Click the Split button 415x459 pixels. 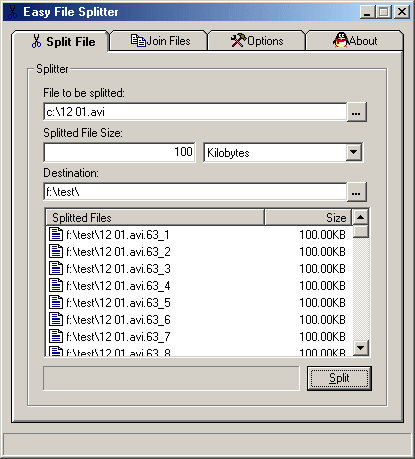[x=339, y=378]
